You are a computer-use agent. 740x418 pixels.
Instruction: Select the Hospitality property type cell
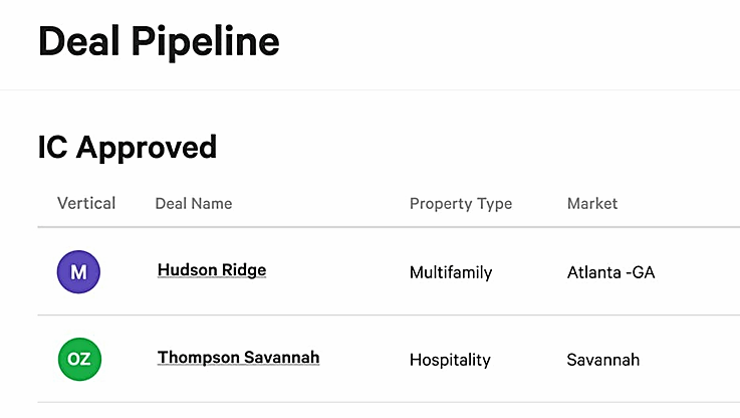pyautogui.click(x=450, y=360)
